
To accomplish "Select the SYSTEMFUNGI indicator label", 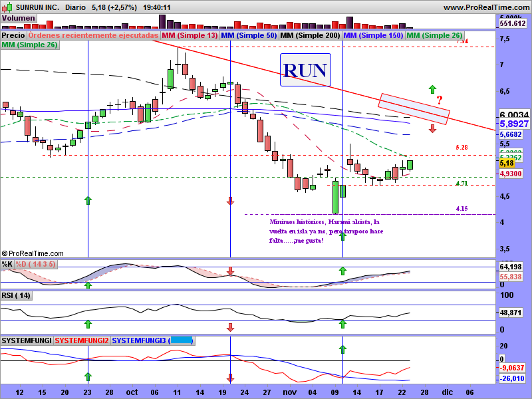I will coord(27,340).
